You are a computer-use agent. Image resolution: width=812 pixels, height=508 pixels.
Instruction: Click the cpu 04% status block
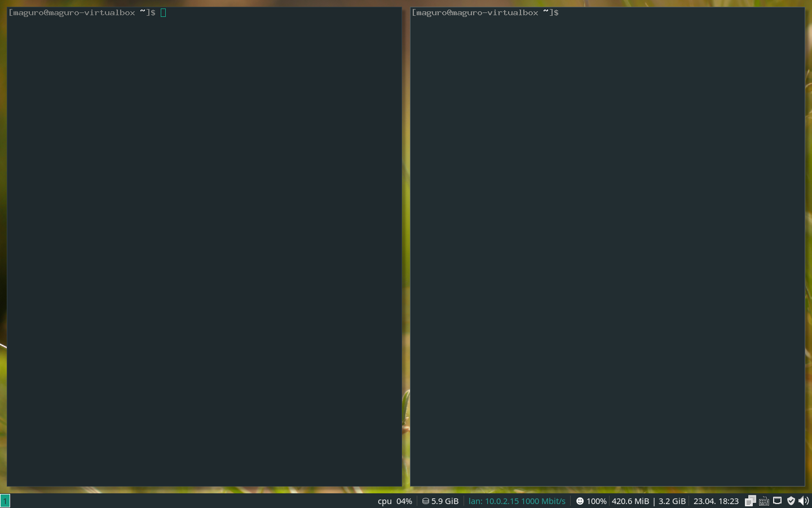pyautogui.click(x=395, y=501)
